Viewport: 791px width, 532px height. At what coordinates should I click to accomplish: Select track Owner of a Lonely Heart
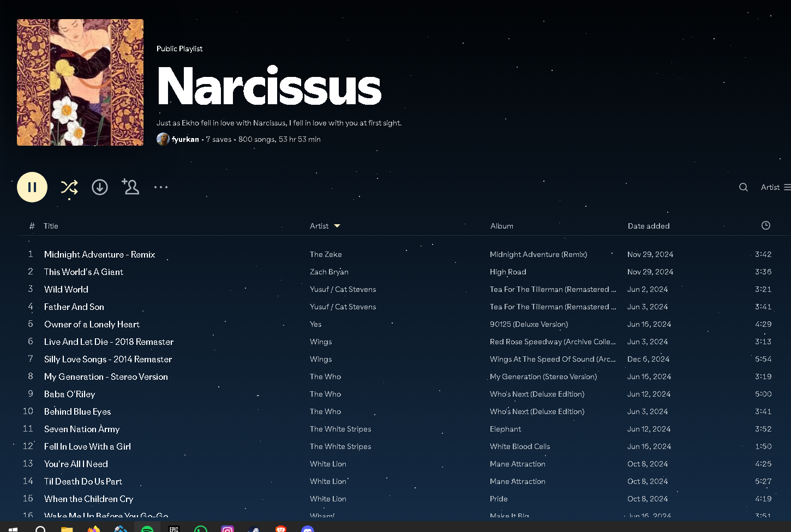[92, 324]
